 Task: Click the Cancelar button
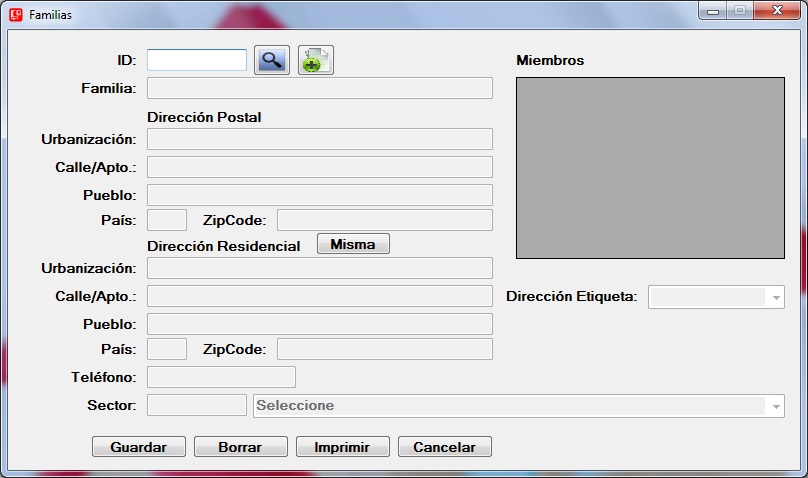444,447
